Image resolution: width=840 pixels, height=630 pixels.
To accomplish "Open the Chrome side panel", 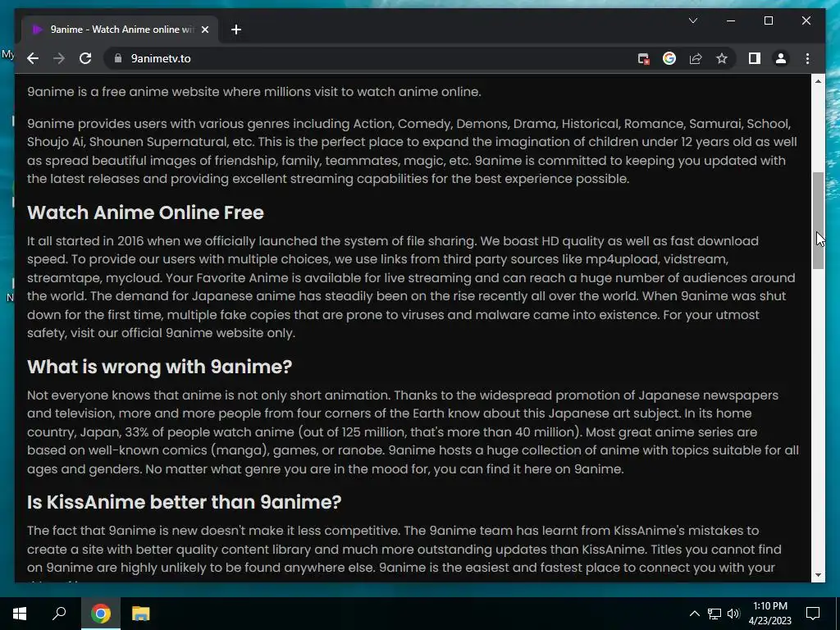I will pyautogui.click(x=755, y=58).
